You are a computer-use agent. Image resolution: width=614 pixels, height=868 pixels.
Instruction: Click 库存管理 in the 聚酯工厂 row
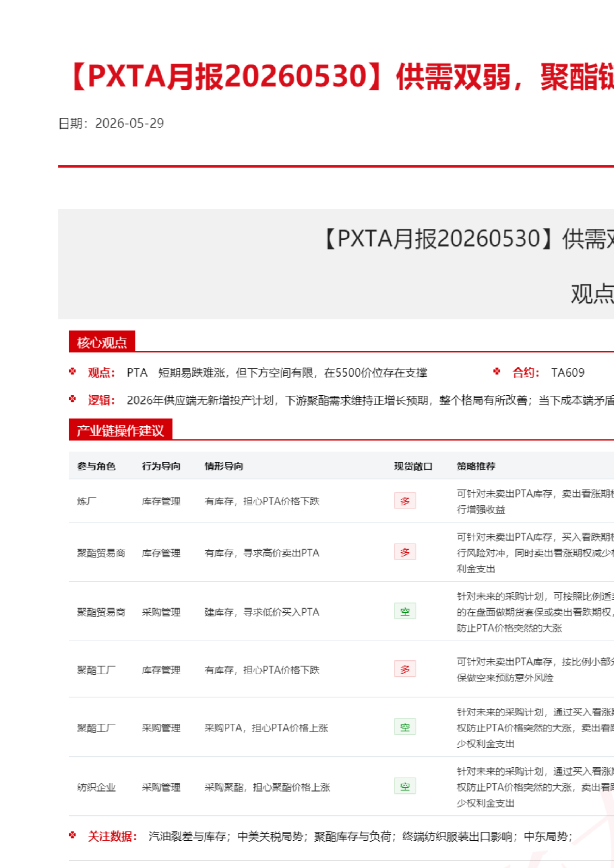pos(161,670)
